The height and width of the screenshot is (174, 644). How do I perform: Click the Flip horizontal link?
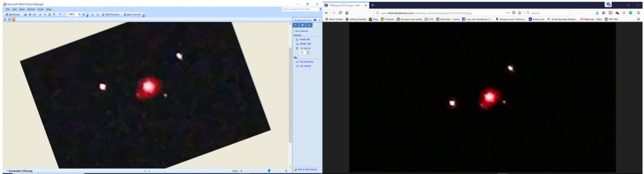point(306,61)
